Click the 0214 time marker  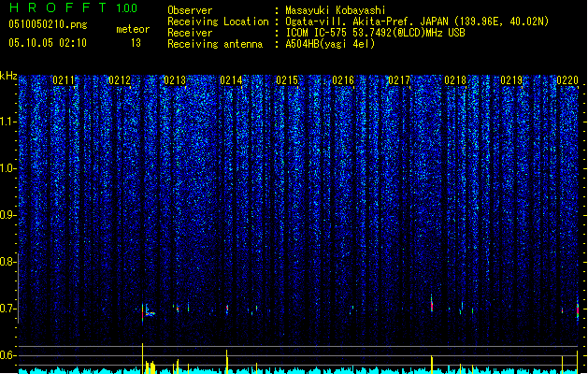click(x=231, y=80)
